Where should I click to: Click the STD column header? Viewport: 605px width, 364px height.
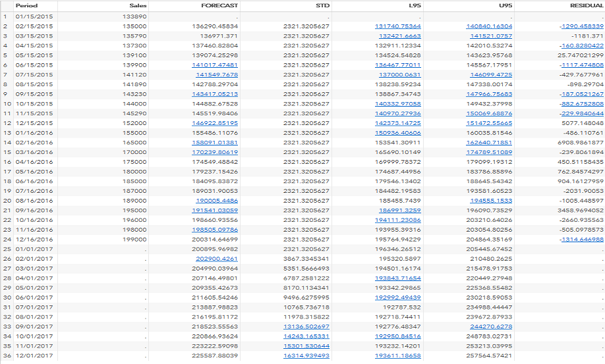point(322,5)
